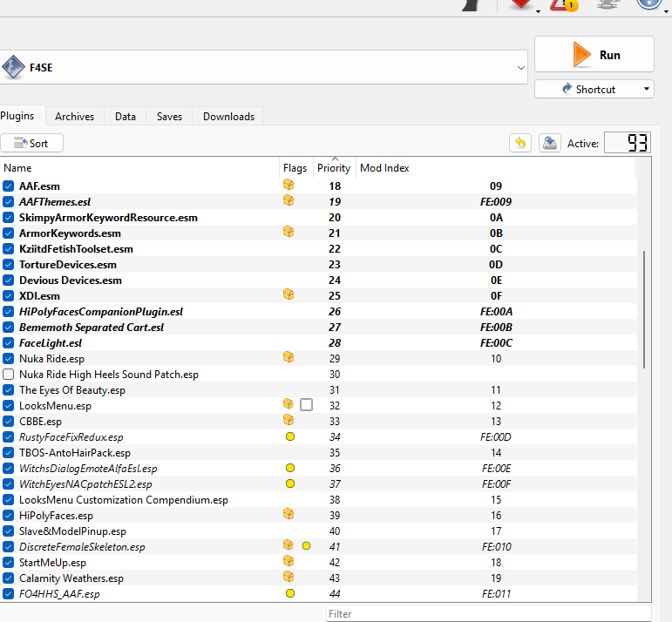Enable Nuka Ride High Heels Sound Patch.esp

[x=8, y=375]
